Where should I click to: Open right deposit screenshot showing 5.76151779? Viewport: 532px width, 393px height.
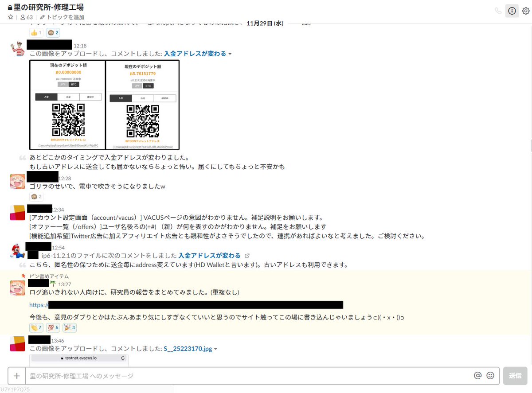(142, 105)
